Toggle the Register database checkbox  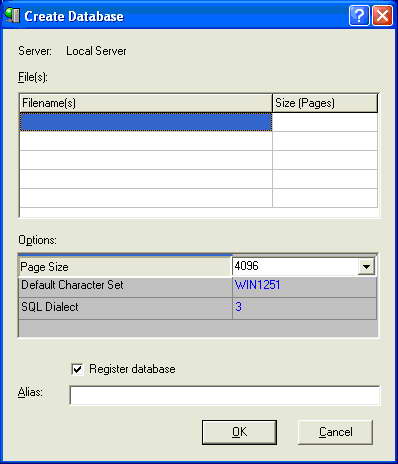coord(78,369)
